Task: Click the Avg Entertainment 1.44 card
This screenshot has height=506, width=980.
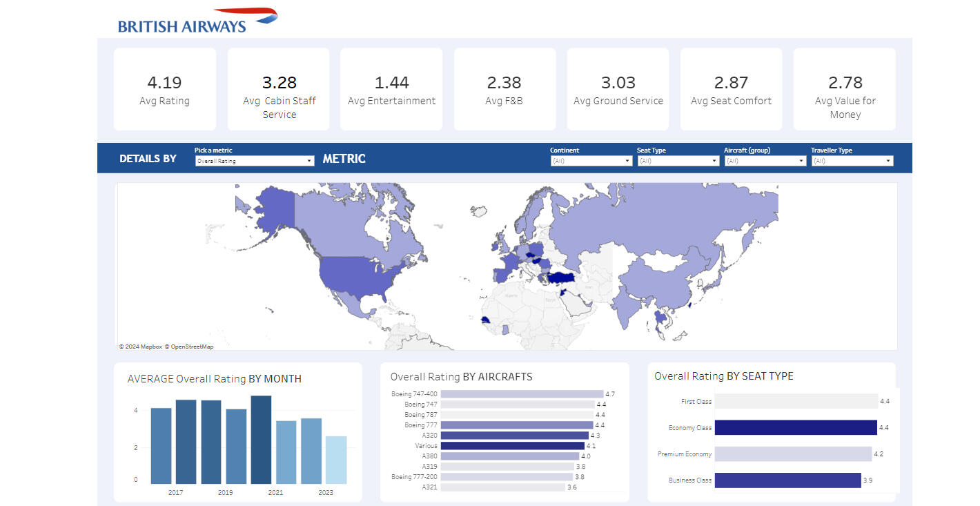Action: pos(391,90)
